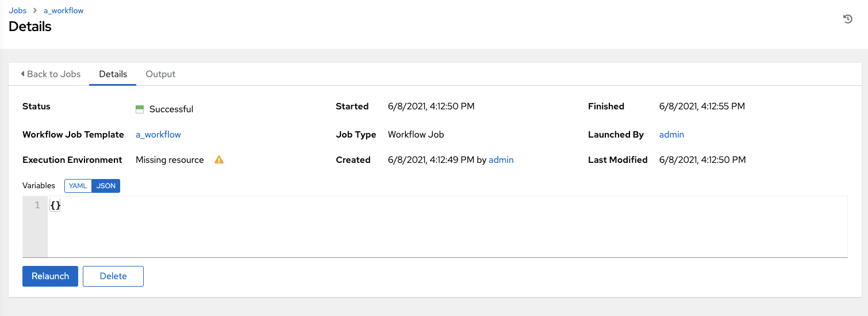This screenshot has height=316, width=868.
Task: Click the a_workflow breadcrumb link
Action: coord(63,10)
